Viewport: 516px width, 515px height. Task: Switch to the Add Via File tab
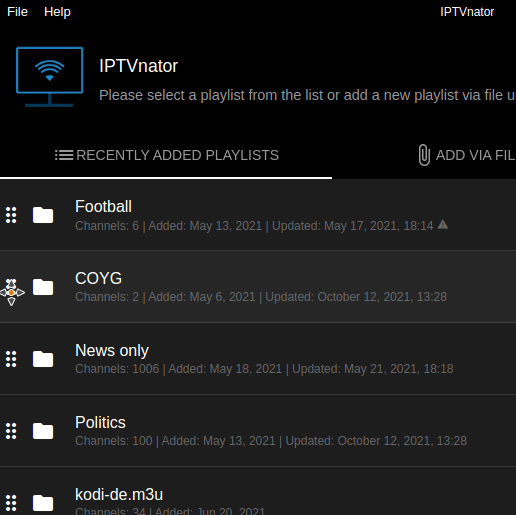tap(467, 155)
